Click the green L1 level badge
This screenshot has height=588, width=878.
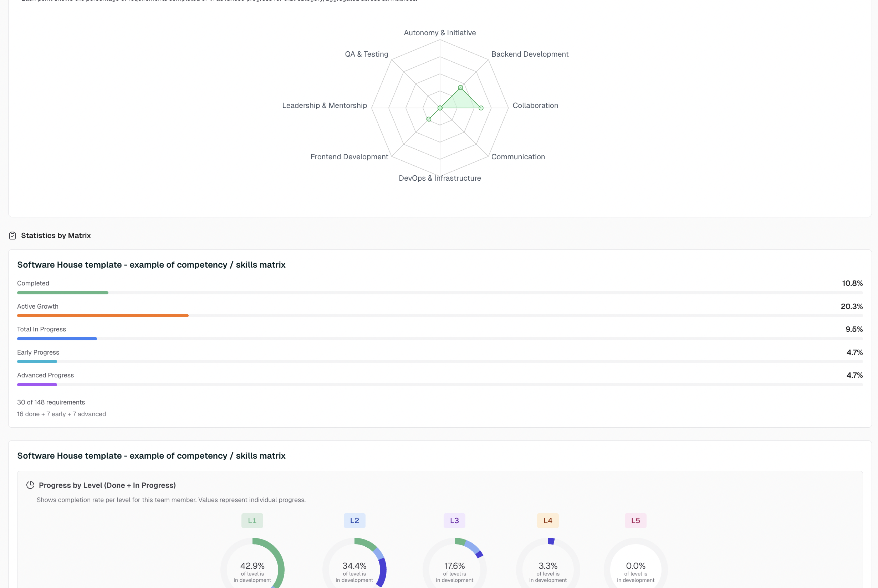coord(252,521)
